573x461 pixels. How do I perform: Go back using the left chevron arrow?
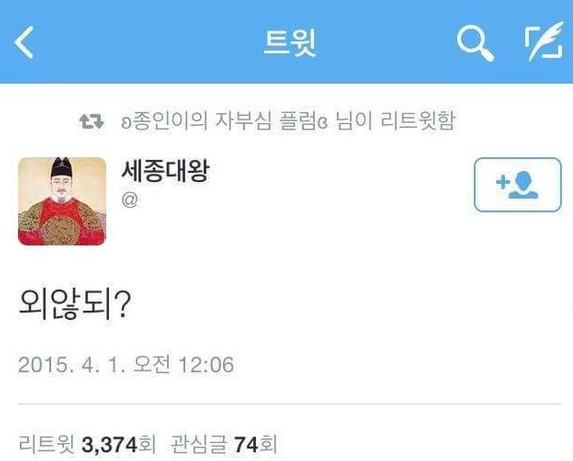point(24,42)
